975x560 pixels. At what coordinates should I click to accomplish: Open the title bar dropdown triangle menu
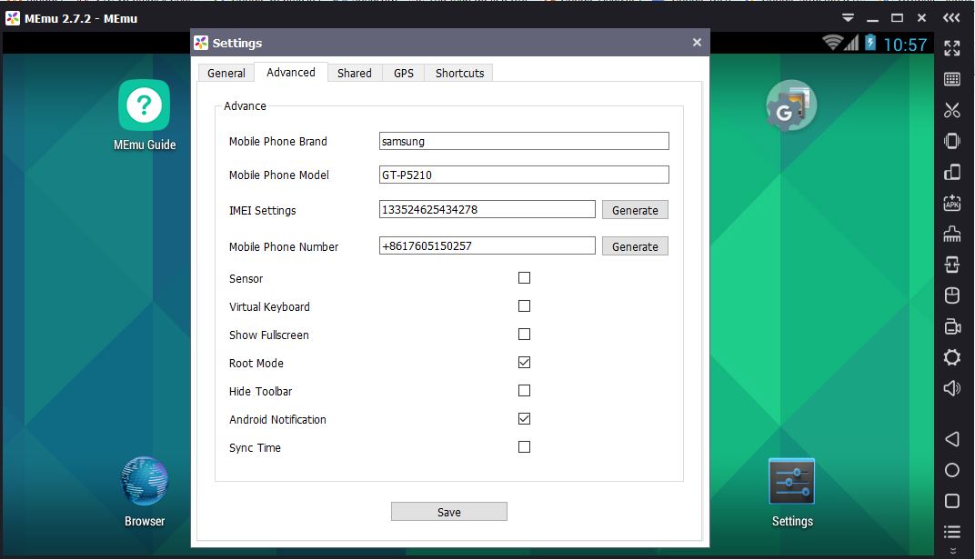848,18
